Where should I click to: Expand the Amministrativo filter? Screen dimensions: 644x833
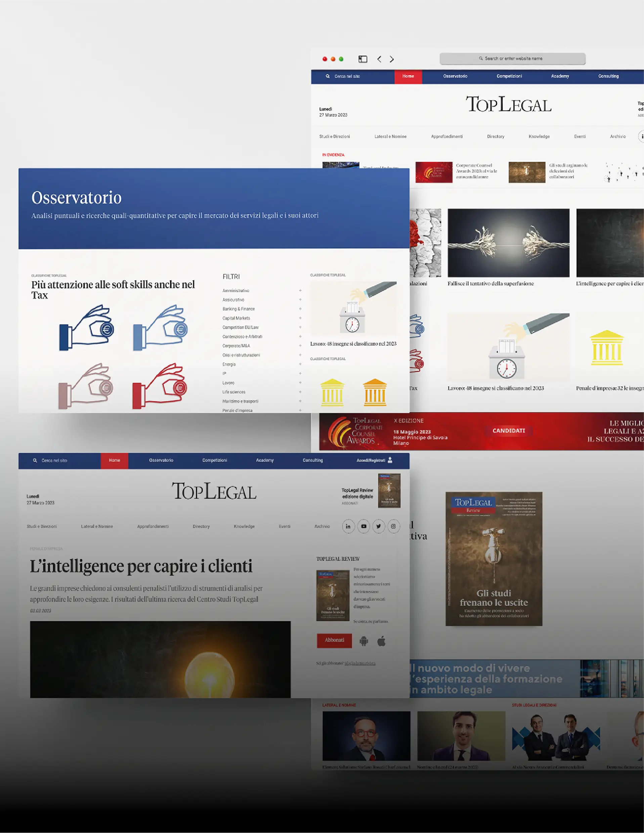tap(300, 291)
